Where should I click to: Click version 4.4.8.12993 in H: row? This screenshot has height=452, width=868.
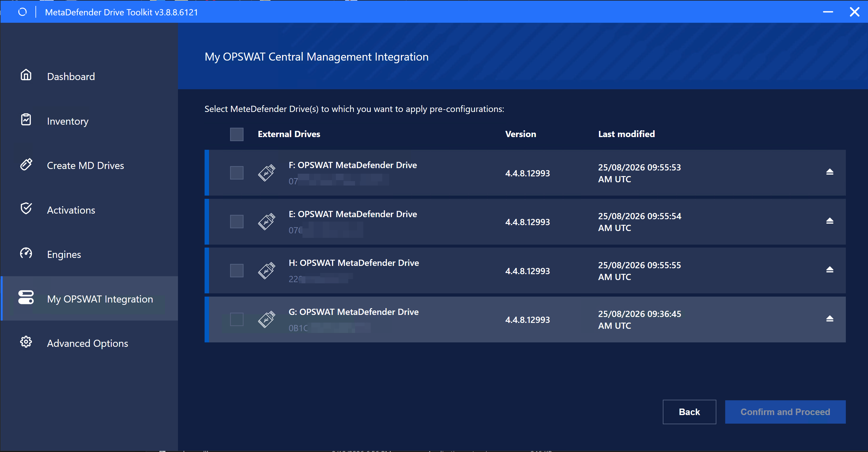tap(527, 271)
